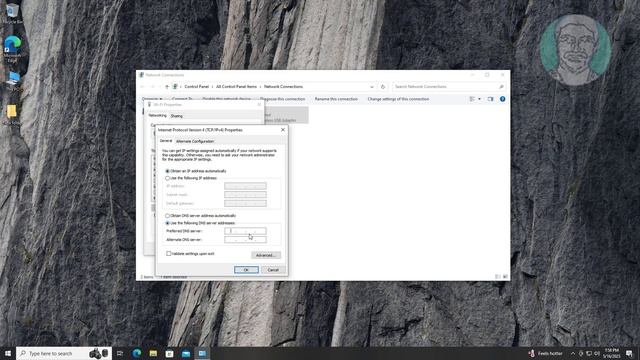Toggle the preview pane icon
Viewport: 640px width, 360px height.
(490, 99)
